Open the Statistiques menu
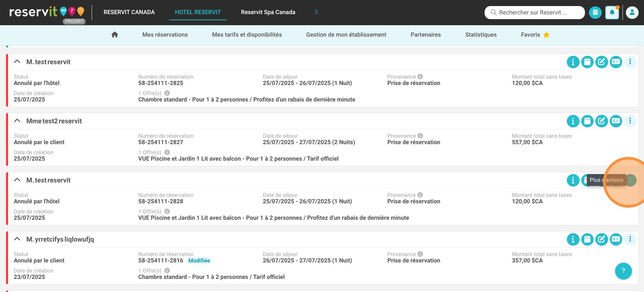The height and width of the screenshot is (292, 644). click(x=481, y=35)
